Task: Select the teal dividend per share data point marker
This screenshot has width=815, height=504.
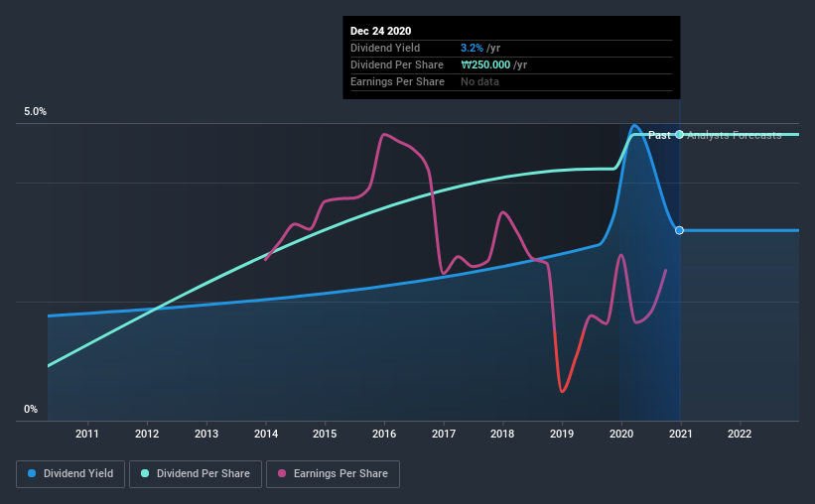Action: 679,135
